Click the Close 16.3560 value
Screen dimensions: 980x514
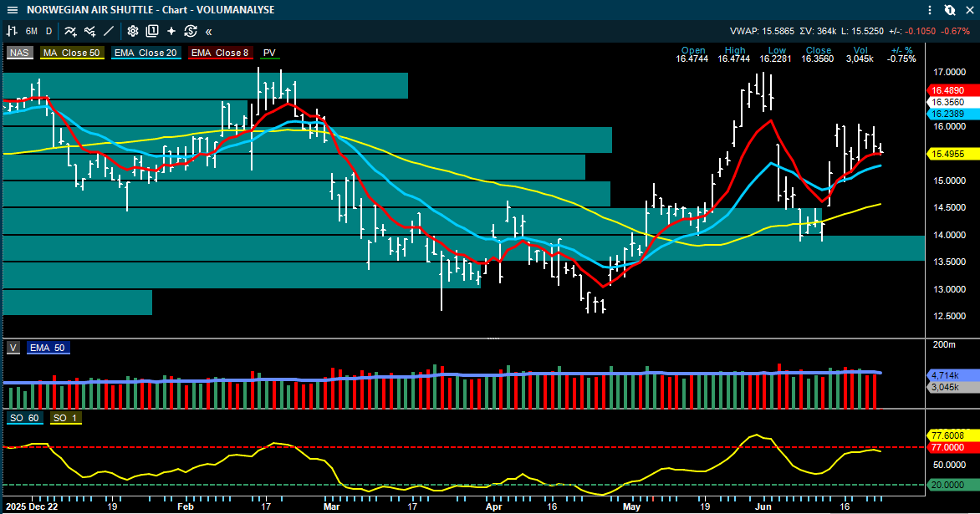coord(818,59)
